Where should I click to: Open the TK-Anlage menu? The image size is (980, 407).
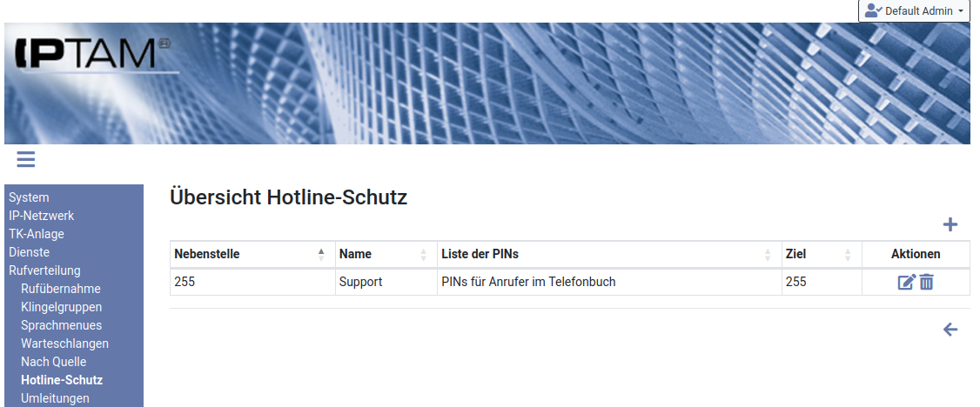click(x=37, y=233)
